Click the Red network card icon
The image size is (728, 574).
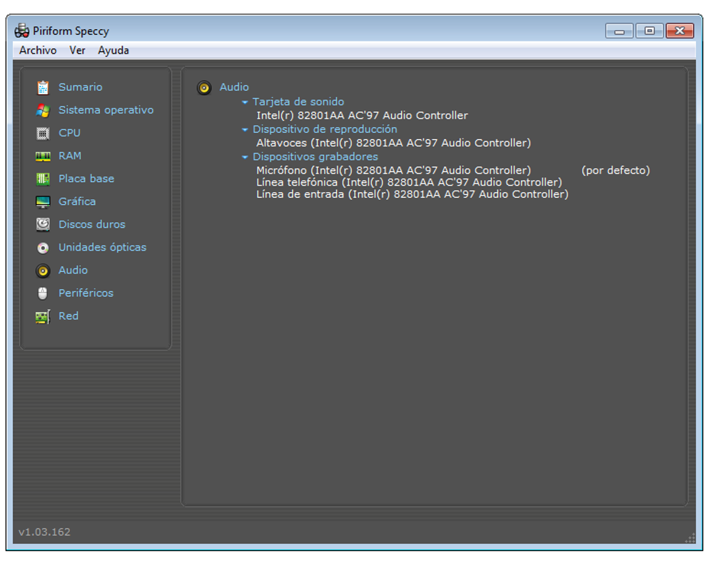tap(43, 317)
